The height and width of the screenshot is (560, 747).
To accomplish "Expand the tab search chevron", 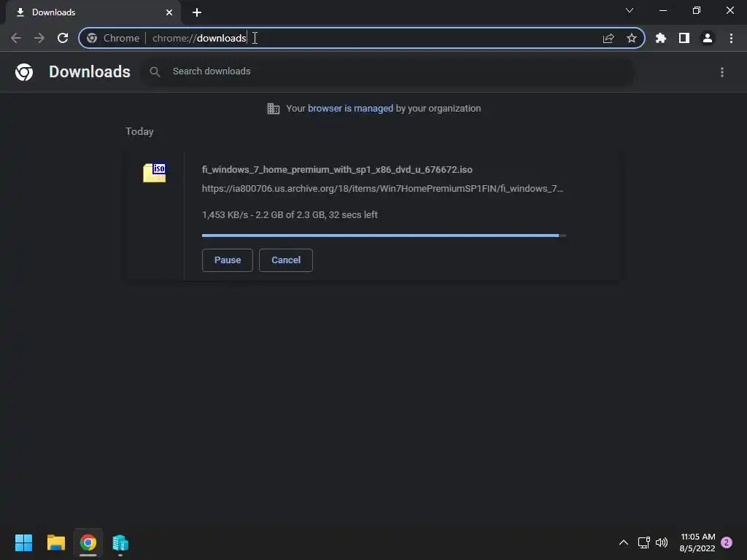I will pos(630,10).
